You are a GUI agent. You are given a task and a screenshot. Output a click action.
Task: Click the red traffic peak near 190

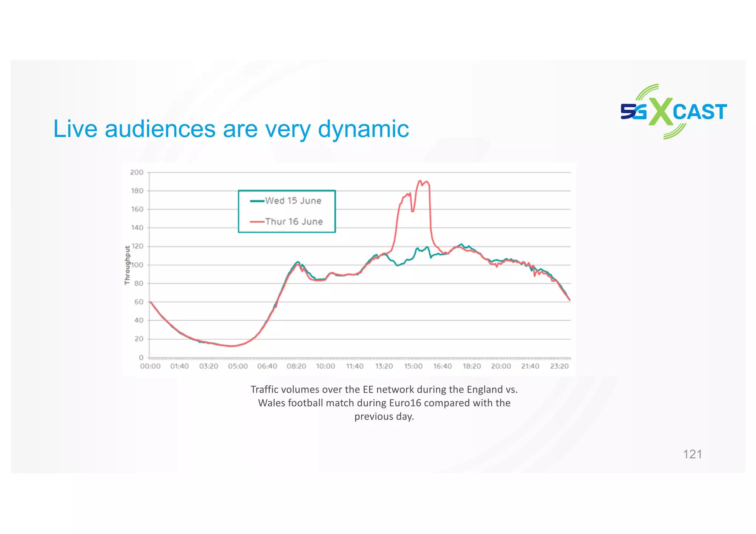pos(420,181)
